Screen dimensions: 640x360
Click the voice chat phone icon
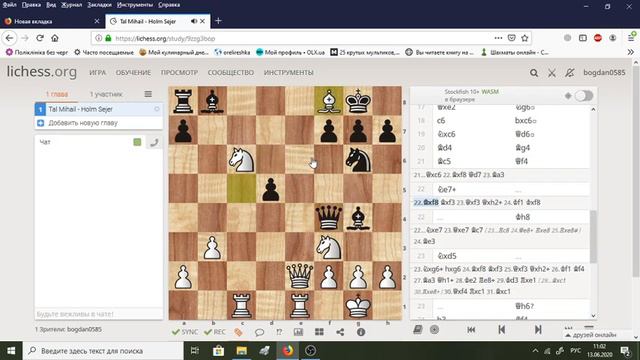point(154,142)
